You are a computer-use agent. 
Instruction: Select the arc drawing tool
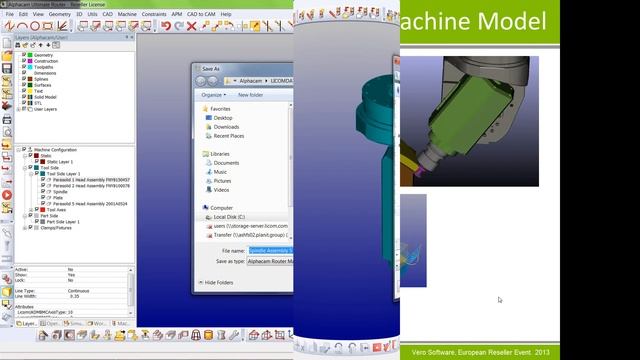coord(22,26)
